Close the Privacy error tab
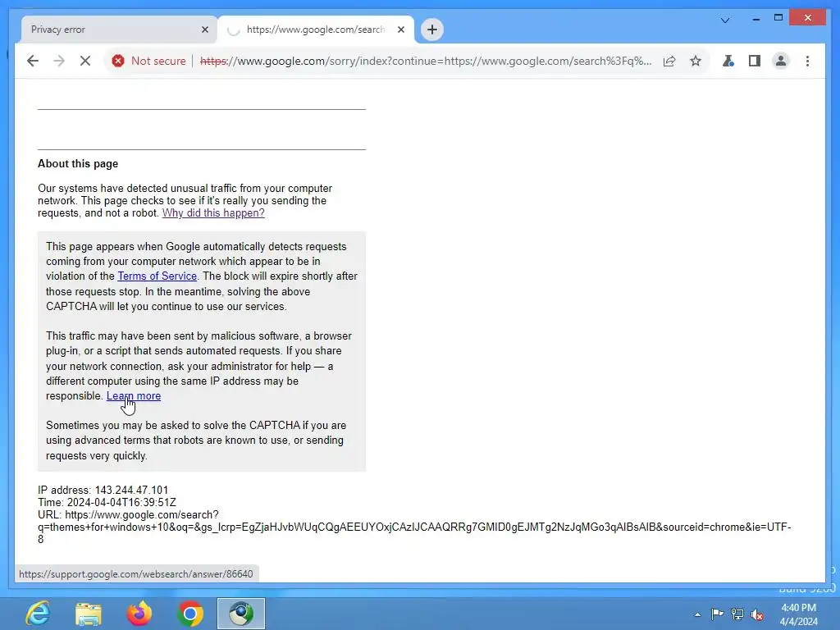 [x=204, y=30]
